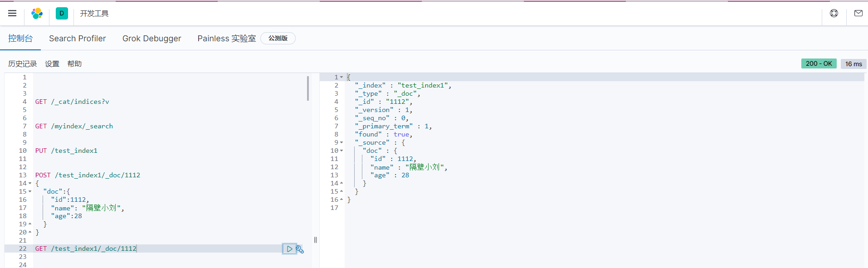The width and height of the screenshot is (868, 268).
Task: Collapse editor fold arrow at line 15
Action: pyautogui.click(x=30, y=191)
